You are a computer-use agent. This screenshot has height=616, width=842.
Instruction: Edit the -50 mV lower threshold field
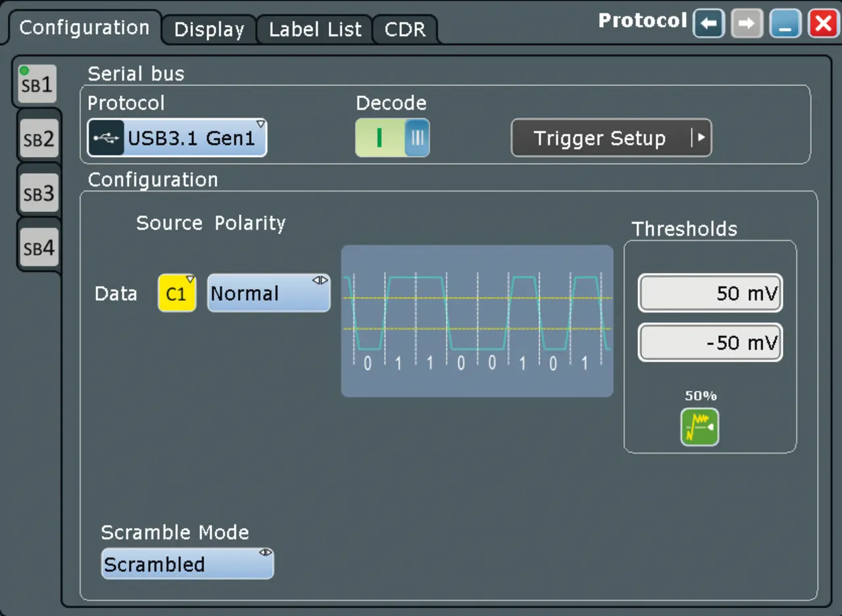710,343
